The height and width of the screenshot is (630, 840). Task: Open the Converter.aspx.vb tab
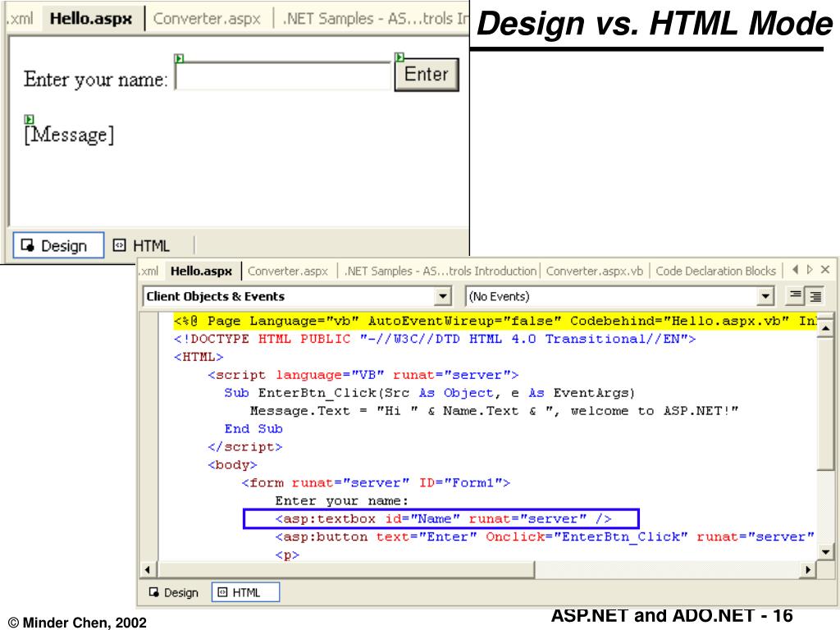[x=595, y=271]
